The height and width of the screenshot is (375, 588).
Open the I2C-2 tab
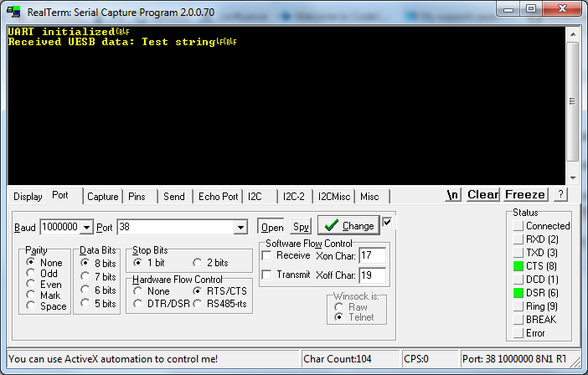(x=294, y=197)
